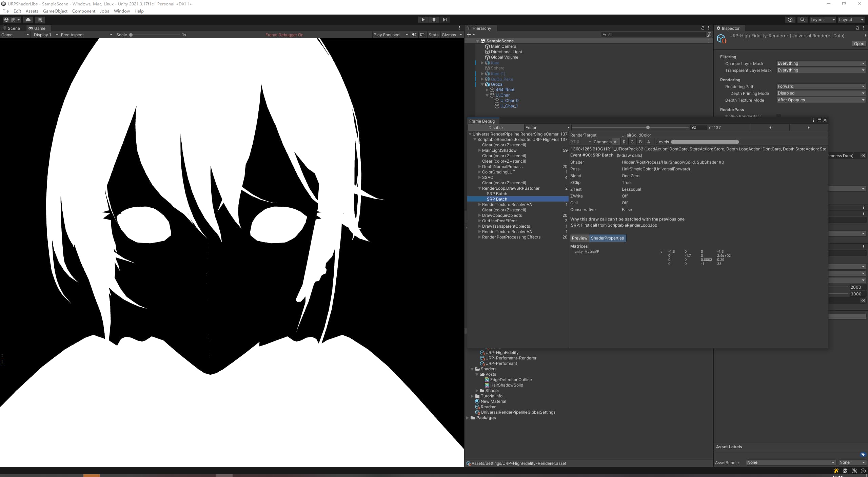Select the EdgeDetectionOutline shader asset
The image size is (868, 477).
tap(511, 380)
